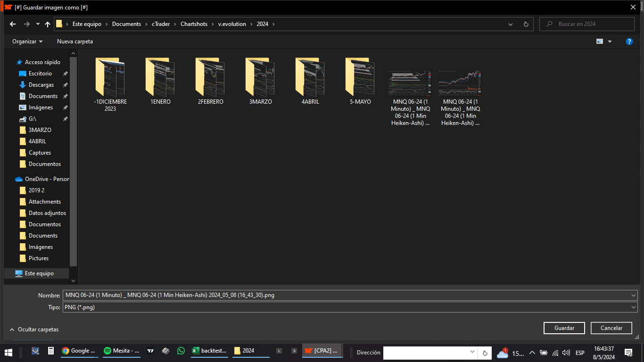Open more view options dropdown arrow
644x362 pixels.
(x=610, y=41)
